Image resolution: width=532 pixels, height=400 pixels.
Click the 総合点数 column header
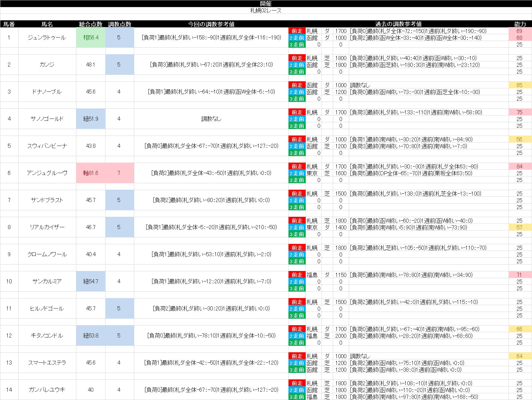point(91,24)
